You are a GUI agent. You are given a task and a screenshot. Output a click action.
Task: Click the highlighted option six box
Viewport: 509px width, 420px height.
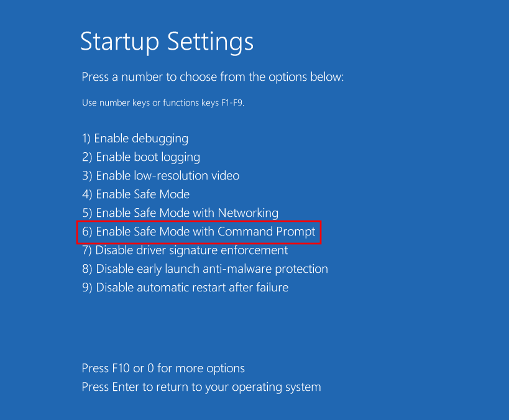(x=199, y=231)
